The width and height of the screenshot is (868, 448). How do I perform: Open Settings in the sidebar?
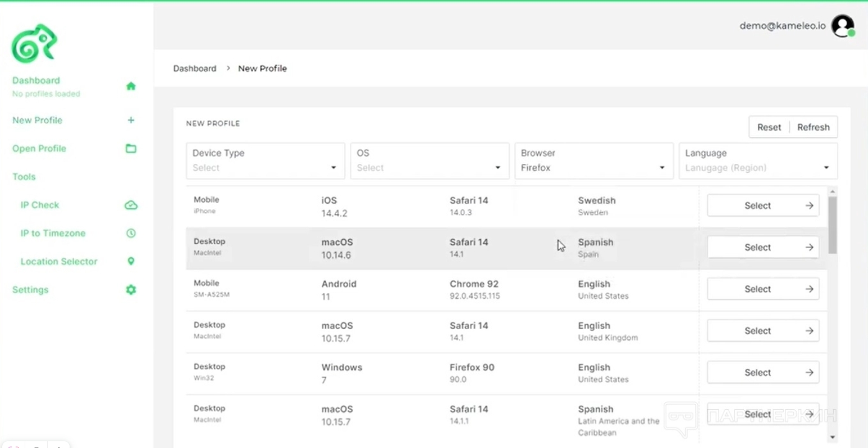(30, 290)
